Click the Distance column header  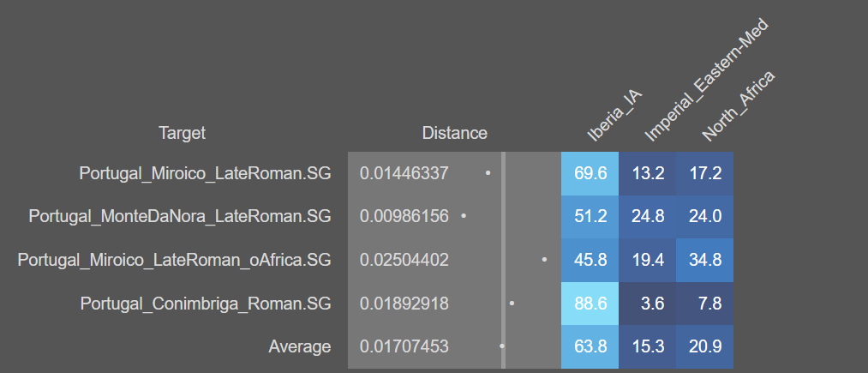pyautogui.click(x=454, y=133)
